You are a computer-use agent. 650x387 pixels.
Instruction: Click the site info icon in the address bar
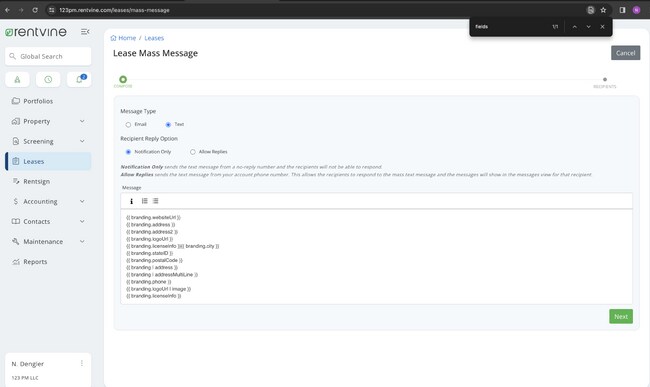[x=51, y=10]
